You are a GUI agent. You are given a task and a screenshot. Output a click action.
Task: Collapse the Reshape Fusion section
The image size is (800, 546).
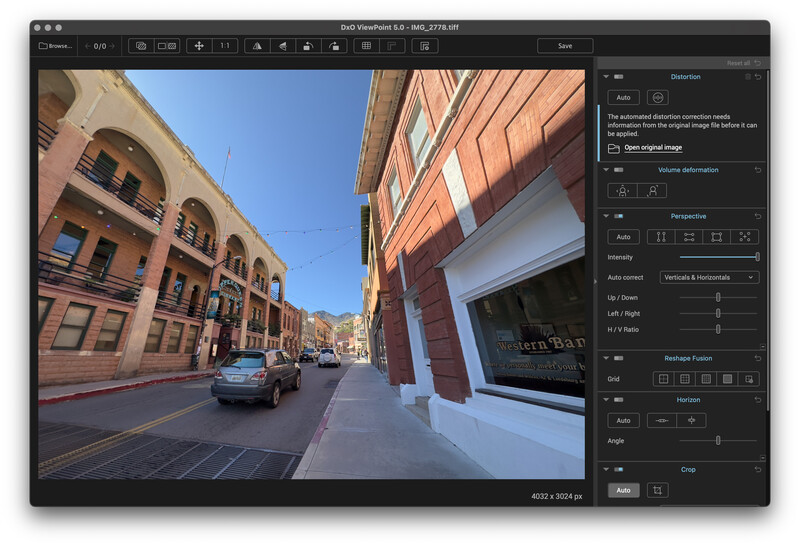pos(606,358)
